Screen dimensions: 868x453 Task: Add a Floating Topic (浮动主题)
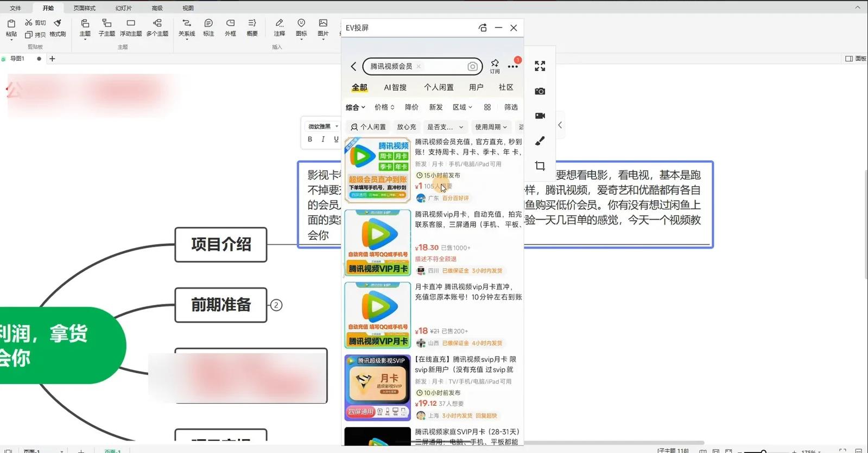pyautogui.click(x=131, y=28)
